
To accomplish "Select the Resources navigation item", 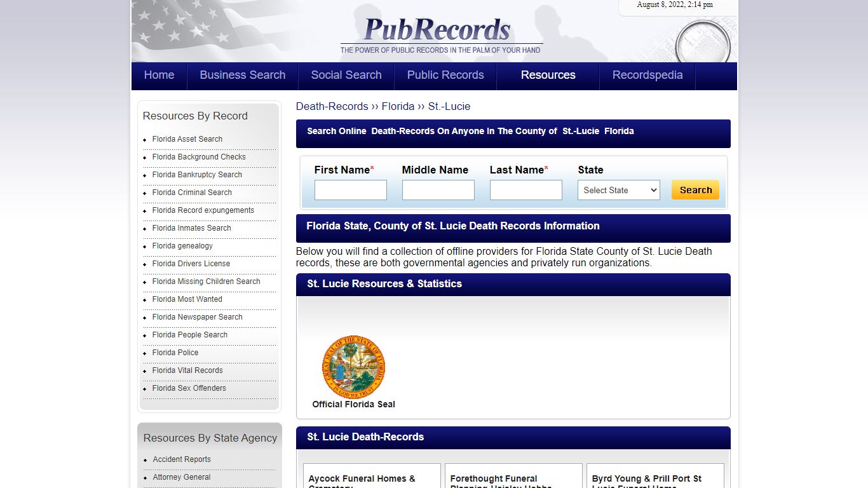I will [x=548, y=75].
